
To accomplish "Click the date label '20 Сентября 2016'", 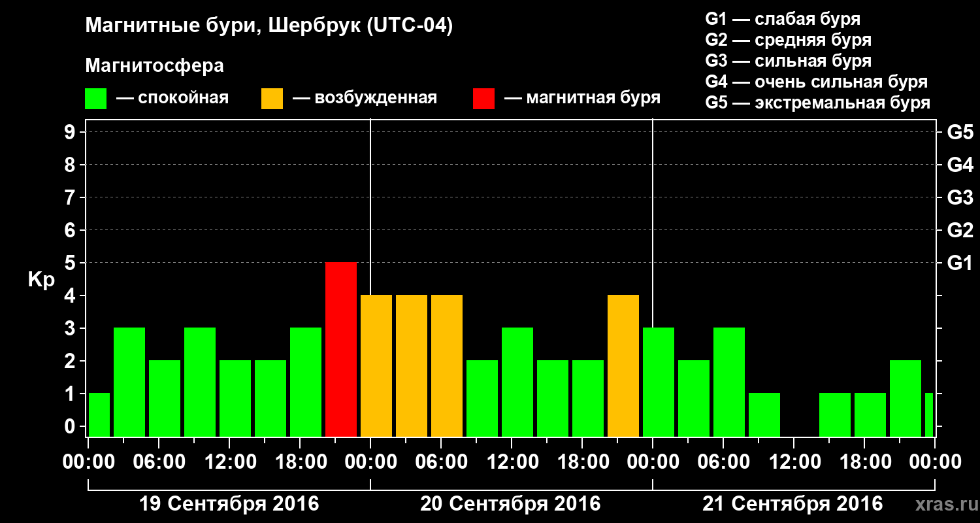I will (510, 504).
